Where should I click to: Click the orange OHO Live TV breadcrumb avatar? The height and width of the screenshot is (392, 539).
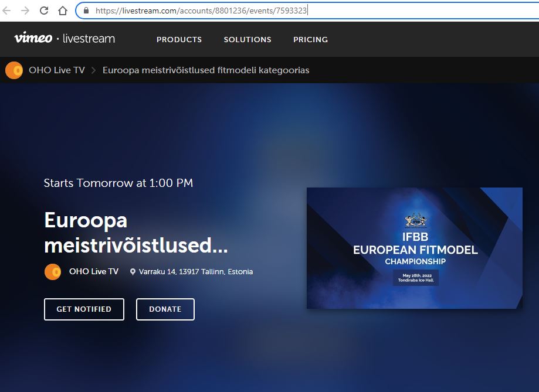(14, 70)
